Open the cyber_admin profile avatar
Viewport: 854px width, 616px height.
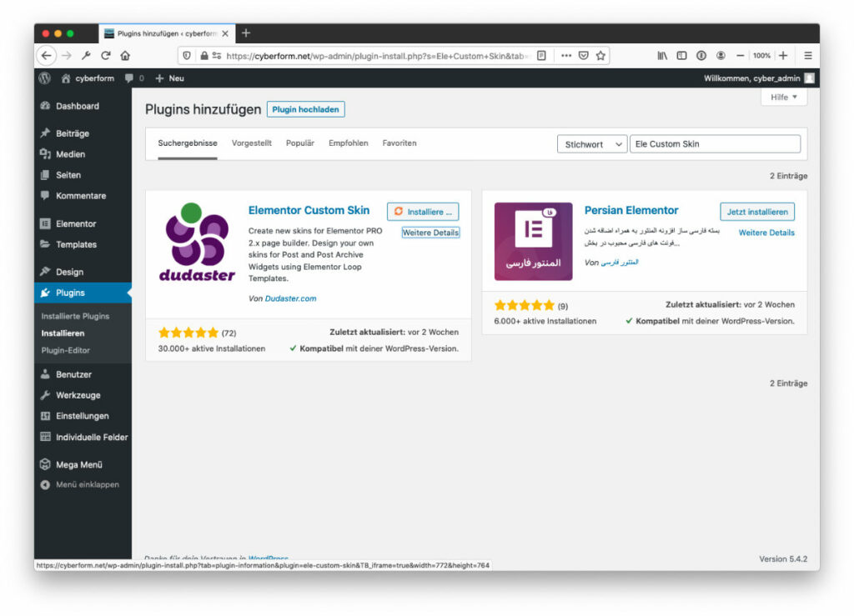click(810, 78)
